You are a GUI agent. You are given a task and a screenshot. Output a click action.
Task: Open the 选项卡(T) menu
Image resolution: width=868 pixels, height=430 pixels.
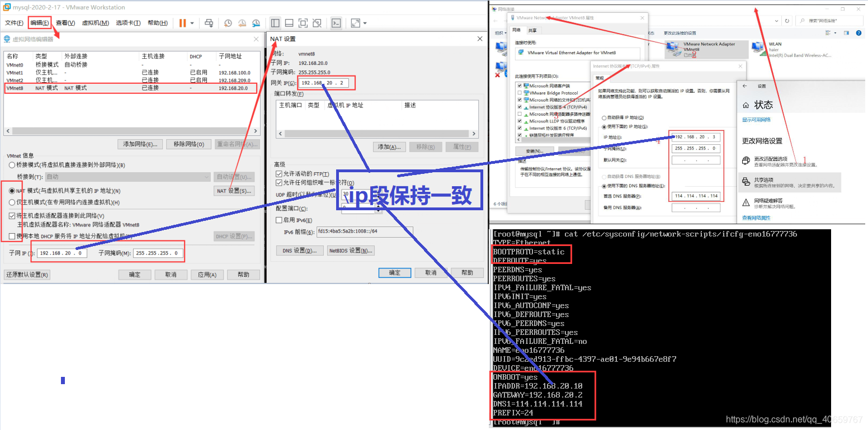click(129, 23)
